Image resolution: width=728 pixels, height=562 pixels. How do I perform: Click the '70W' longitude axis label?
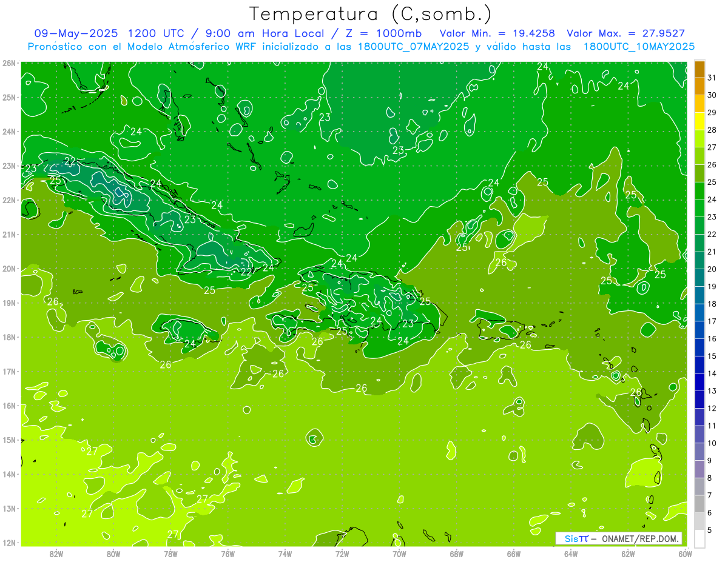pos(399,554)
